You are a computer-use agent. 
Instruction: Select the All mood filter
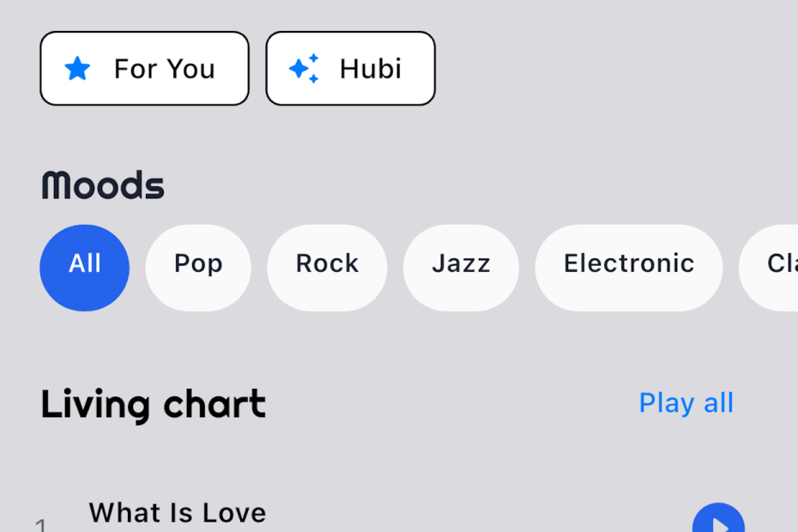(84, 268)
